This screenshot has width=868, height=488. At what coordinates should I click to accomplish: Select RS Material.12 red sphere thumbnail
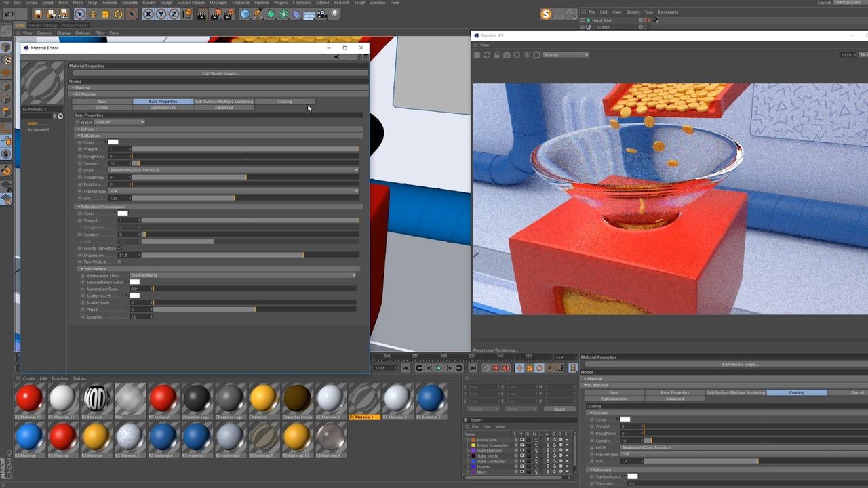[28, 399]
